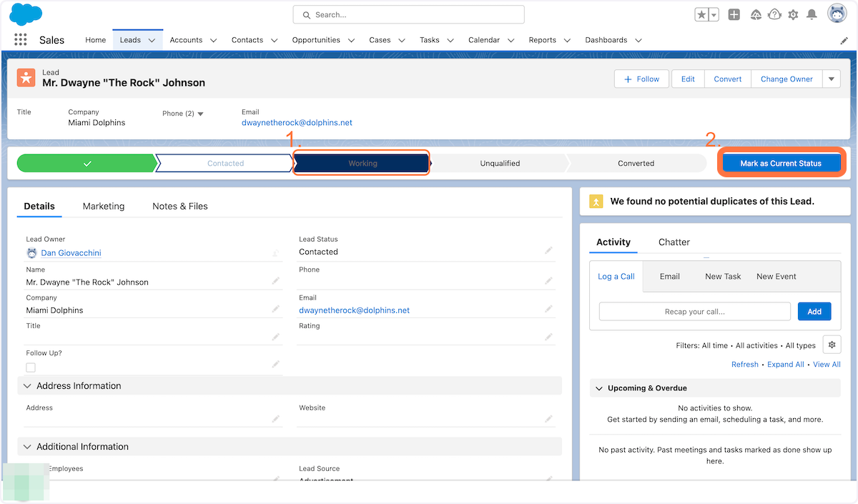Viewport: 858px width, 504px height.
Task: Select the Converted stage in path
Action: point(636,163)
